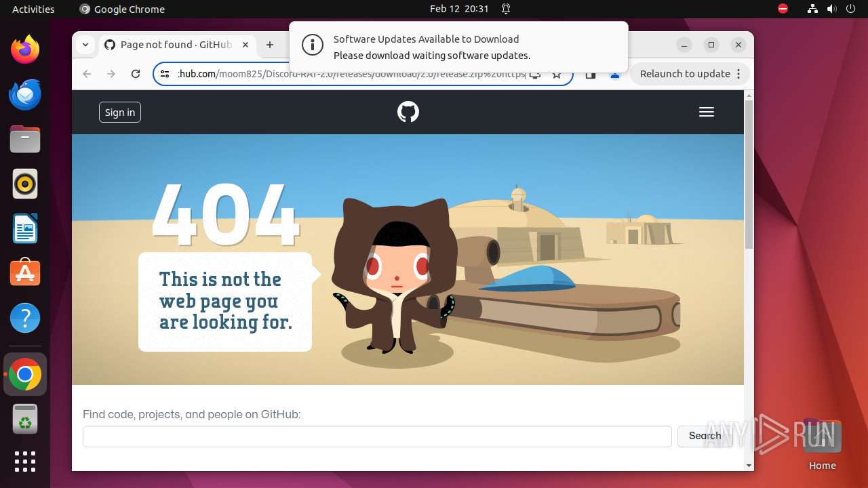Image resolution: width=868 pixels, height=488 pixels.
Task: Open Chrome side panel icon
Action: click(x=590, y=74)
